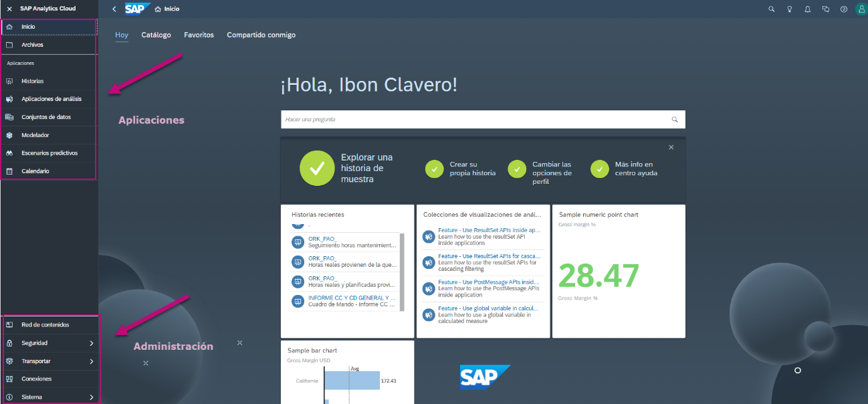Click the 28.47 gross margin value
The height and width of the screenshot is (404, 868).
pos(599,276)
